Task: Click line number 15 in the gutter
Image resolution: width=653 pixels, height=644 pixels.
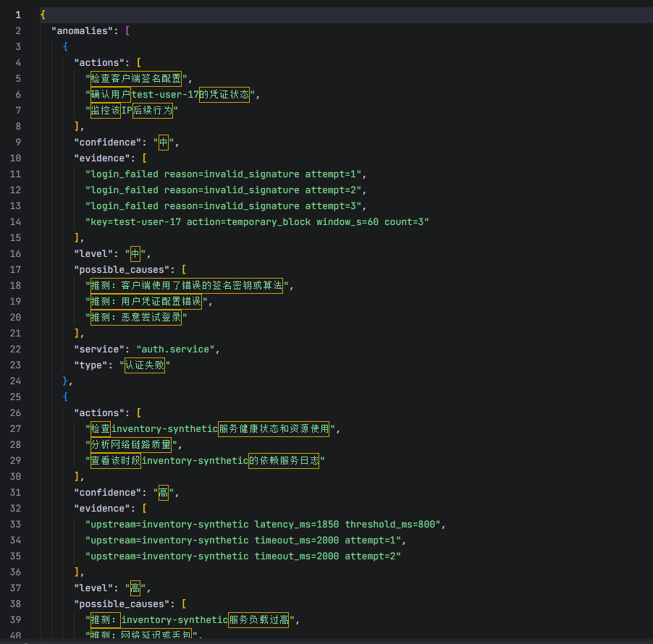Action: [15, 238]
